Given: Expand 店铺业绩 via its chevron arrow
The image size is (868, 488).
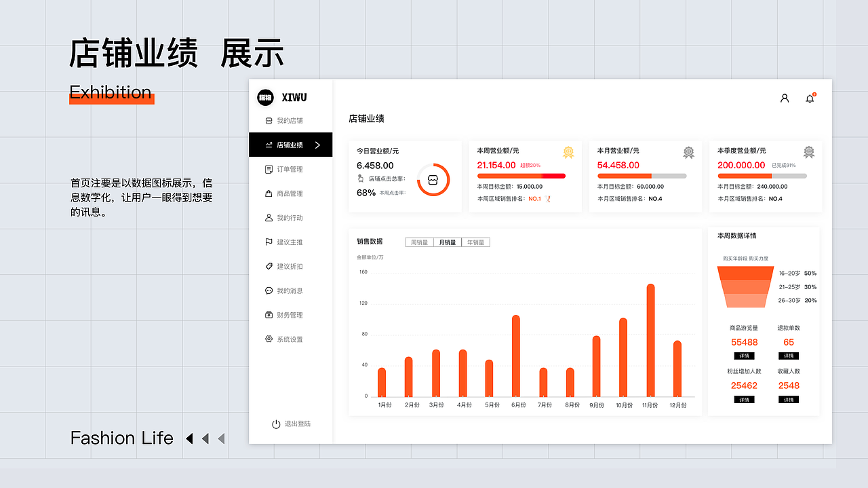Looking at the screenshot, I should (x=319, y=145).
